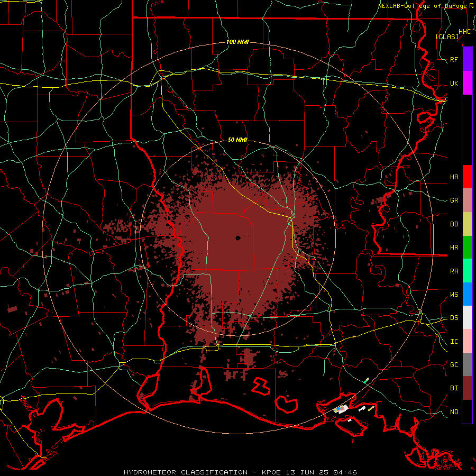Click the HHC product label

[464, 32]
